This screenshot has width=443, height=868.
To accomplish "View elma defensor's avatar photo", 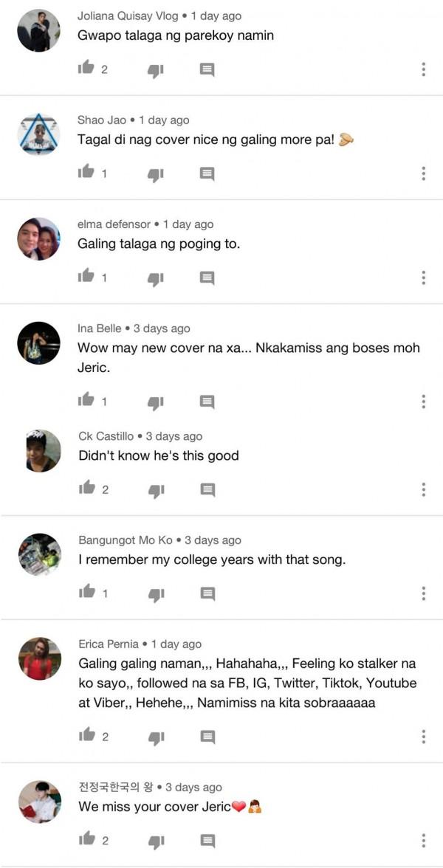I will tap(38, 239).
